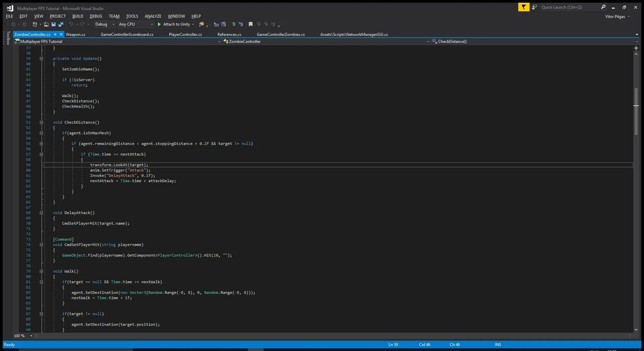Open the Any CPU platform dropdown

[136, 24]
